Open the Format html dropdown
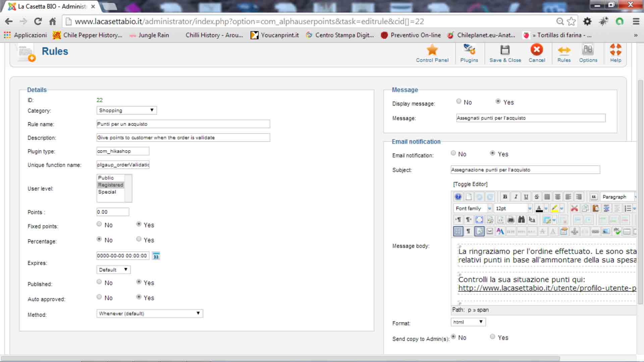Image resolution: width=644 pixels, height=362 pixels. pyautogui.click(x=468, y=322)
